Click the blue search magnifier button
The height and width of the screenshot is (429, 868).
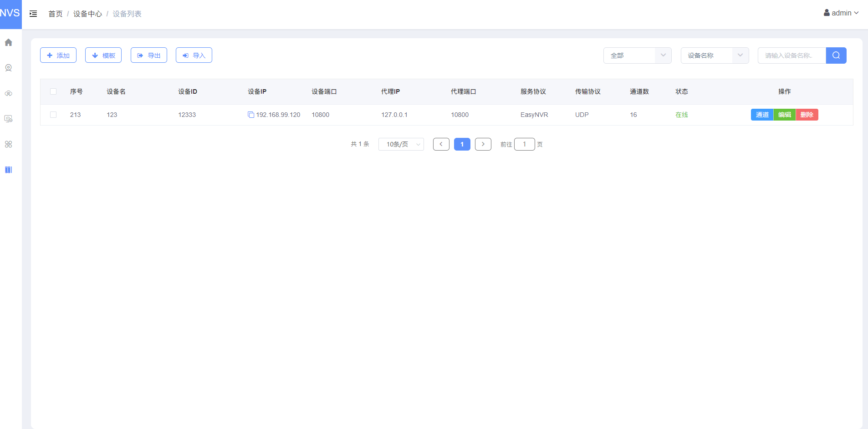point(836,56)
